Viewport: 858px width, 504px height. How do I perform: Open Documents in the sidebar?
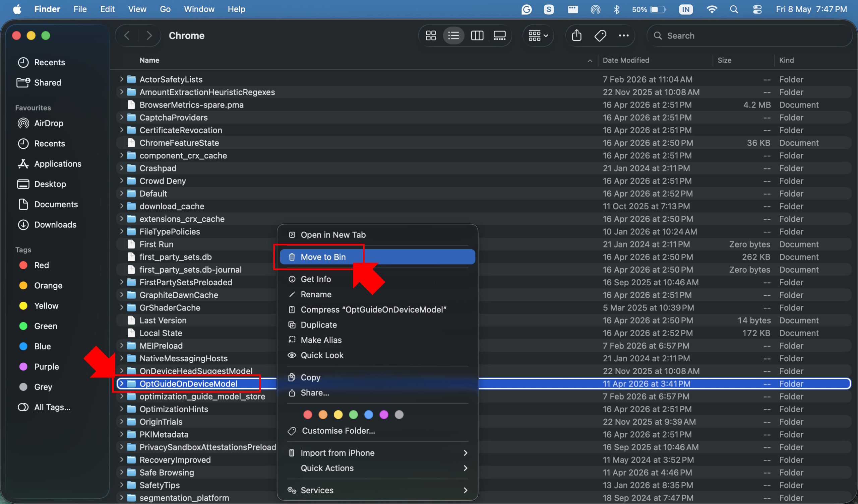(x=56, y=204)
